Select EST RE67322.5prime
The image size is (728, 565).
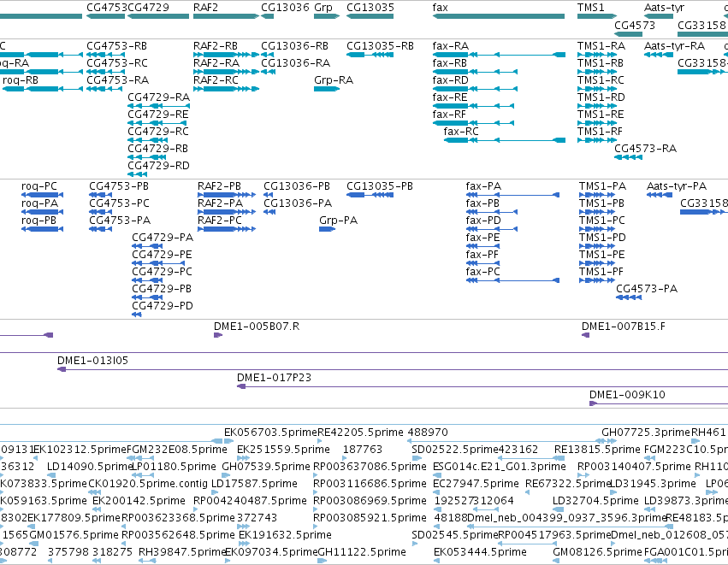tap(567, 484)
